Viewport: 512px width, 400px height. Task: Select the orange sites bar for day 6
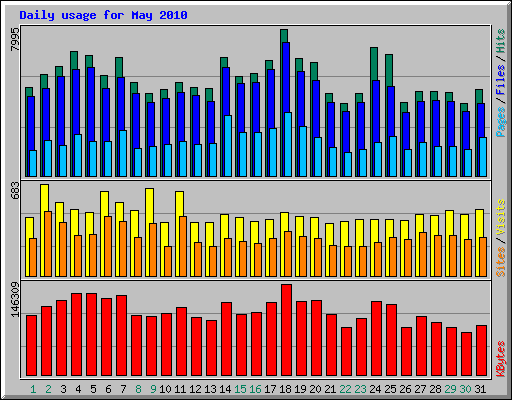(108, 246)
